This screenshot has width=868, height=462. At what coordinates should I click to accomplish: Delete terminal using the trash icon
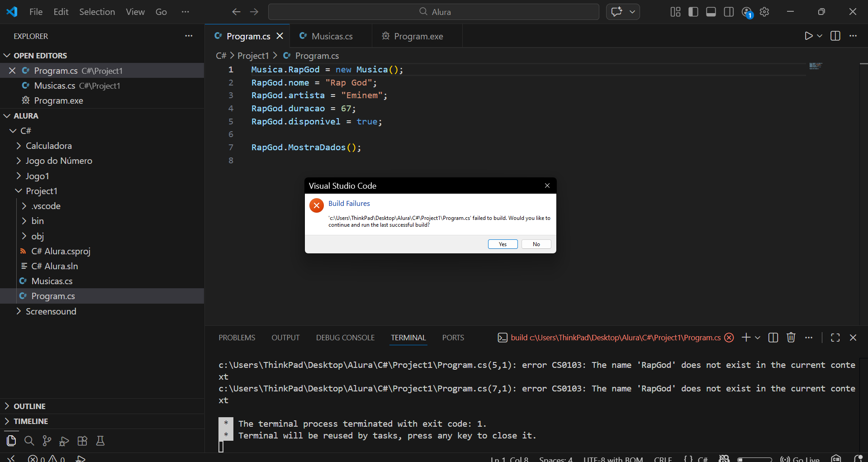(791, 338)
